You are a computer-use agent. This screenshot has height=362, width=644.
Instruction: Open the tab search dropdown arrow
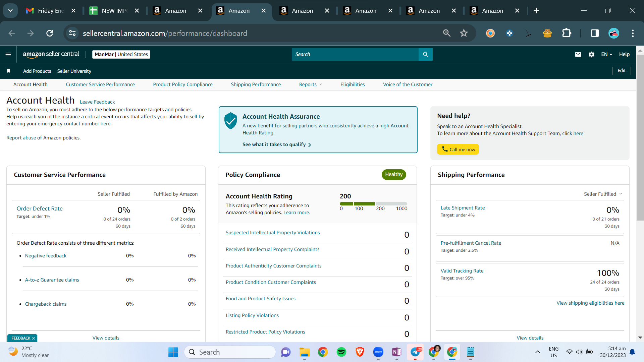(x=10, y=11)
